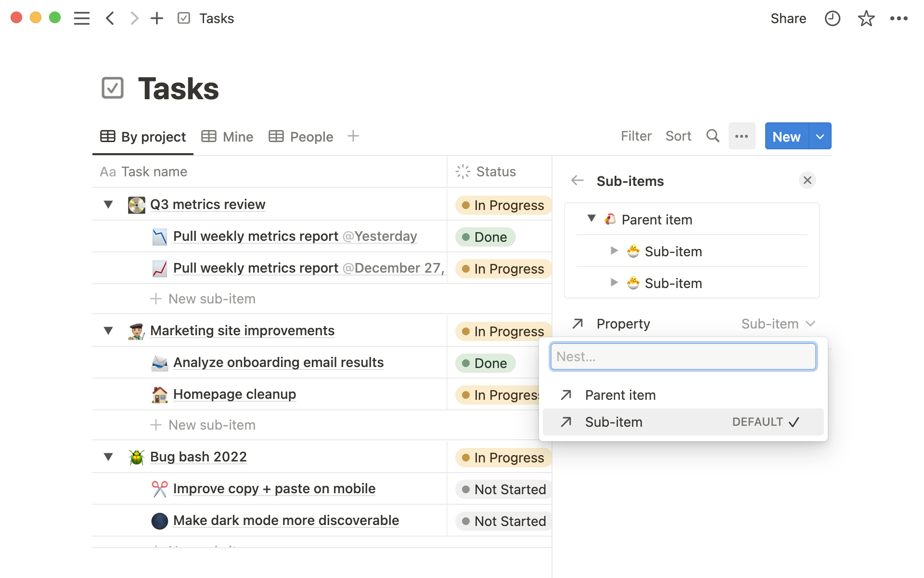Collapse the Q3 metrics review group
Image resolution: width=924 pixels, height=578 pixels.
pyautogui.click(x=108, y=204)
